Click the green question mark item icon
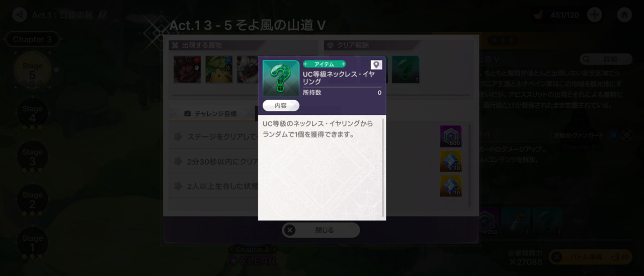The width and height of the screenshot is (644, 276). (281, 79)
